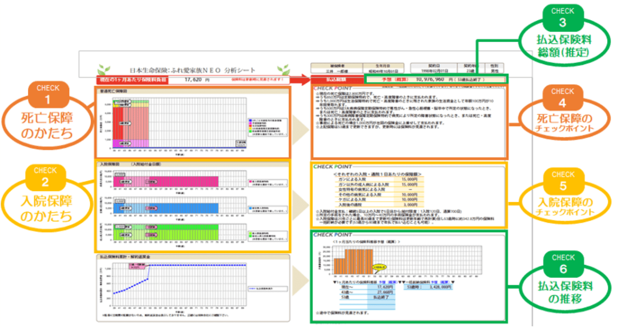Screen dimensions: 644x329
Task: Open the stacked death coverage chart
Action: coord(180,124)
